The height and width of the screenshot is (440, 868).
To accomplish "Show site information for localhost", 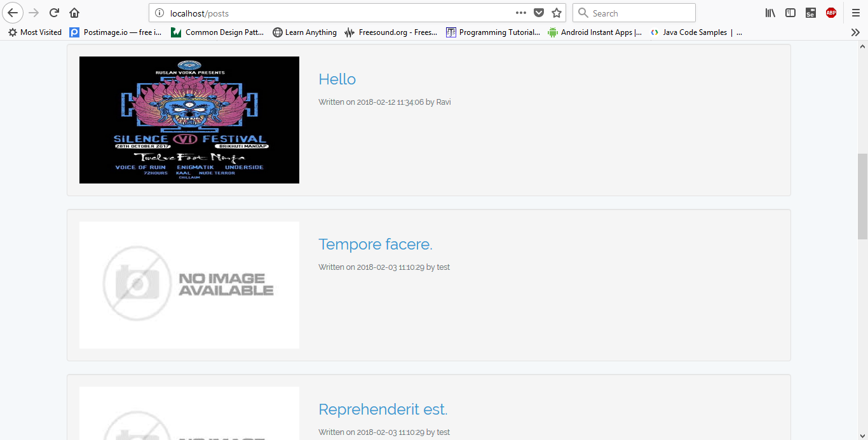I will [159, 13].
